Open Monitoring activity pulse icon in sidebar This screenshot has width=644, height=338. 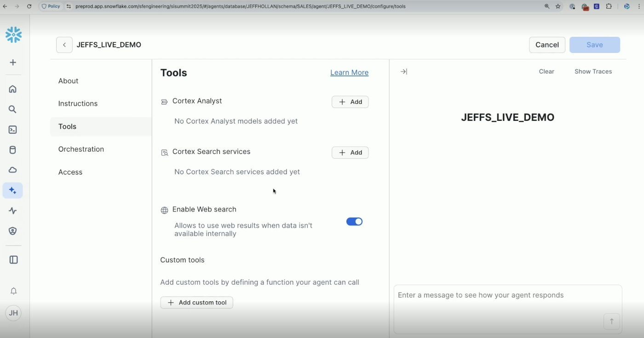pos(13,211)
